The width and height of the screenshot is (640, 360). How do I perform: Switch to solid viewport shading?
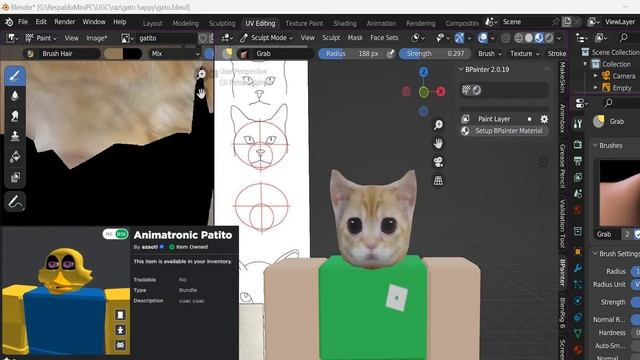coord(529,38)
